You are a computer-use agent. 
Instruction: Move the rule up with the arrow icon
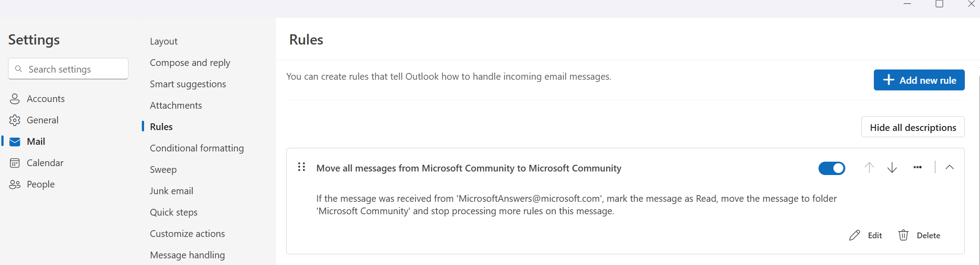point(869,168)
